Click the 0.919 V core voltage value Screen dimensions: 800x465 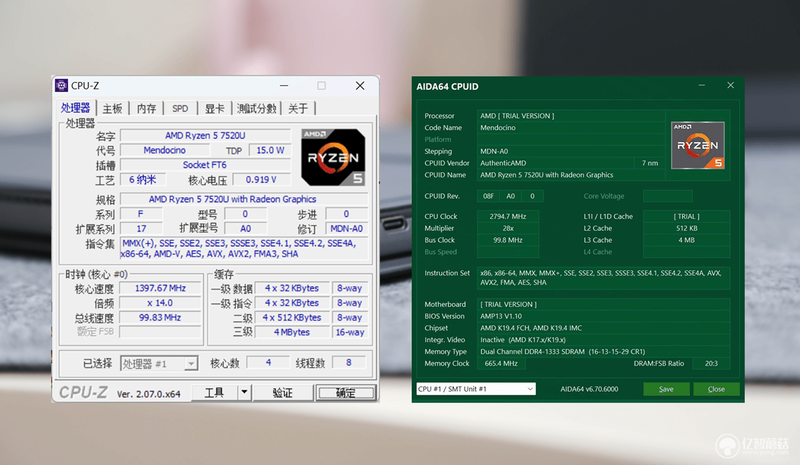click(x=261, y=180)
